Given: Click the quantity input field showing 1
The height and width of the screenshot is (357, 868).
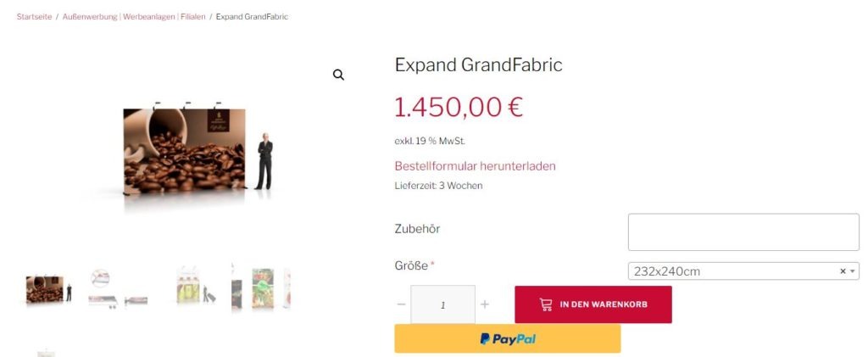Looking at the screenshot, I should 442,304.
